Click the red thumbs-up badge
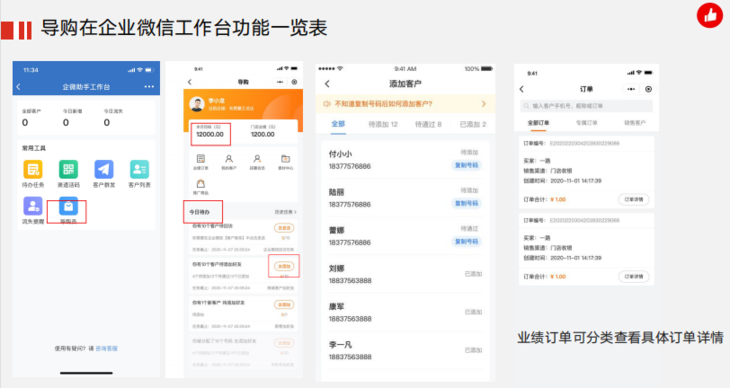Screen dimensions: 730x388 (710, 15)
